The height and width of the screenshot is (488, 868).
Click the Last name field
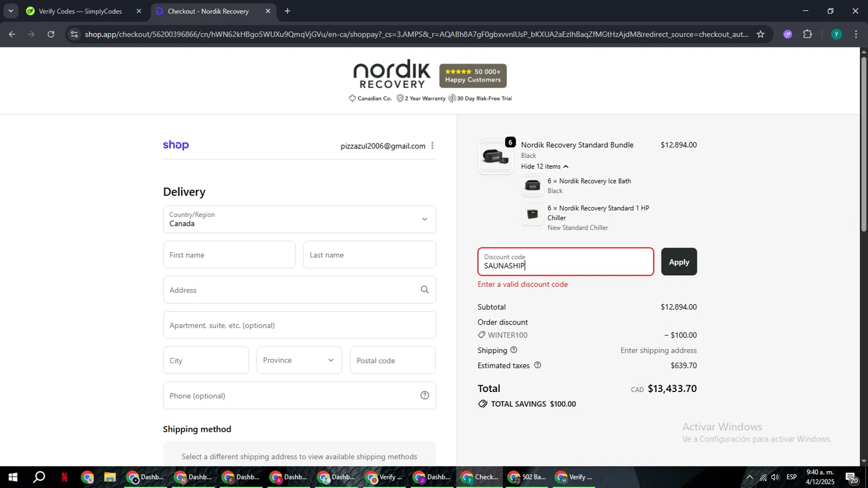(x=369, y=255)
